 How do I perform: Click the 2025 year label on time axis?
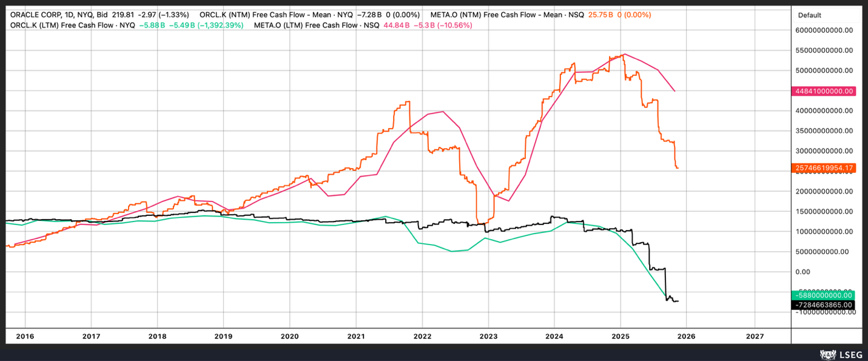[x=621, y=336]
